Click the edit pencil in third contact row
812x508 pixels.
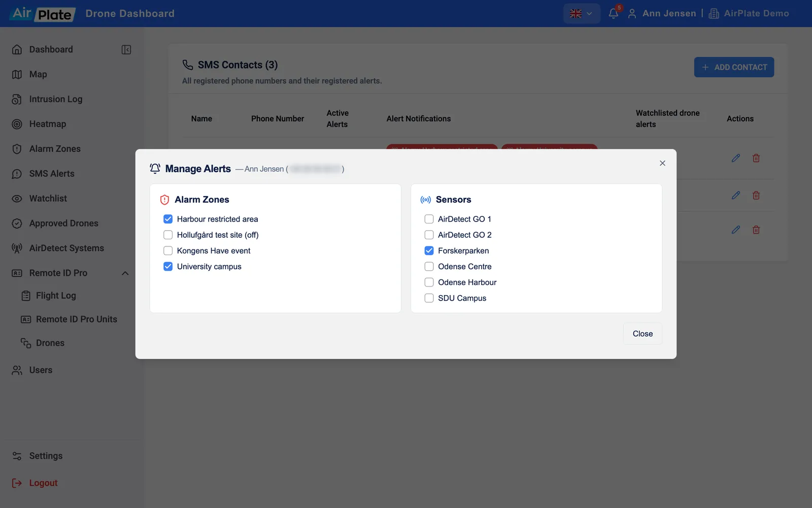click(735, 230)
